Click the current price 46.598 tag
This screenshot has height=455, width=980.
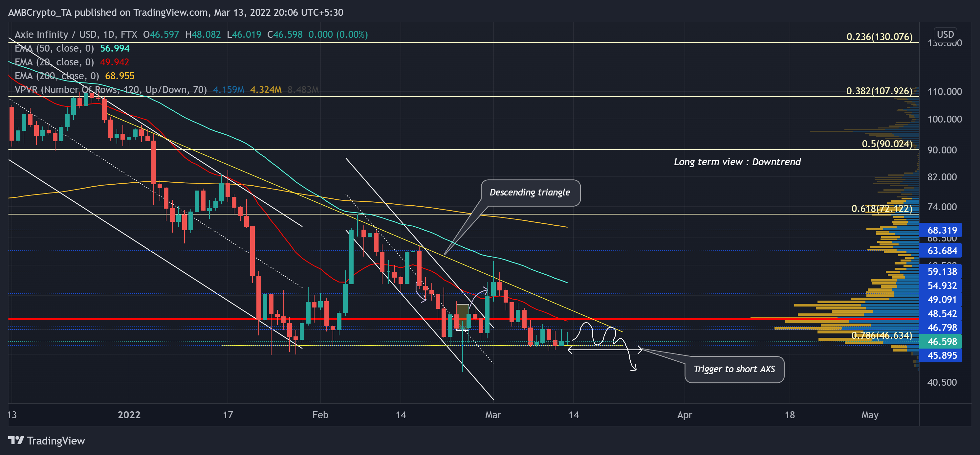point(941,342)
